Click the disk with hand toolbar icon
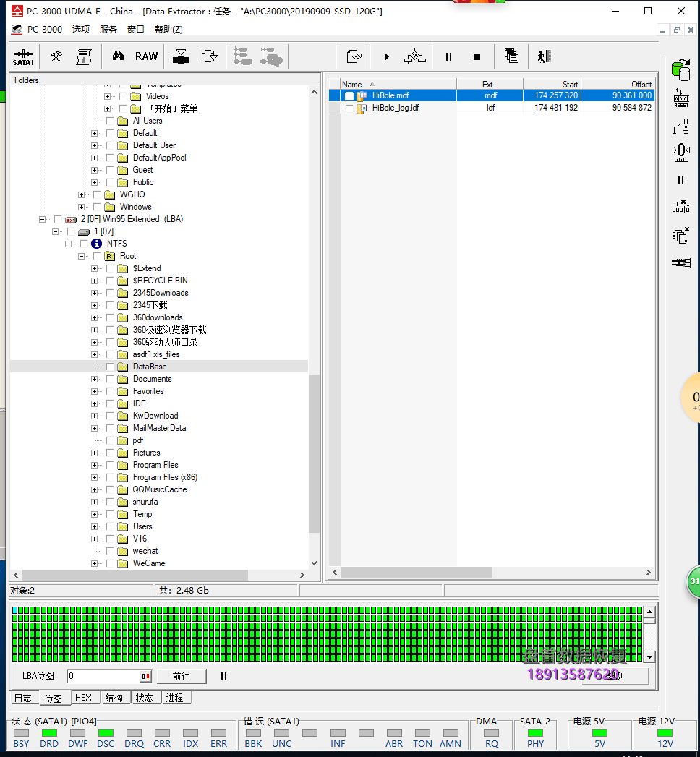 (x=209, y=56)
